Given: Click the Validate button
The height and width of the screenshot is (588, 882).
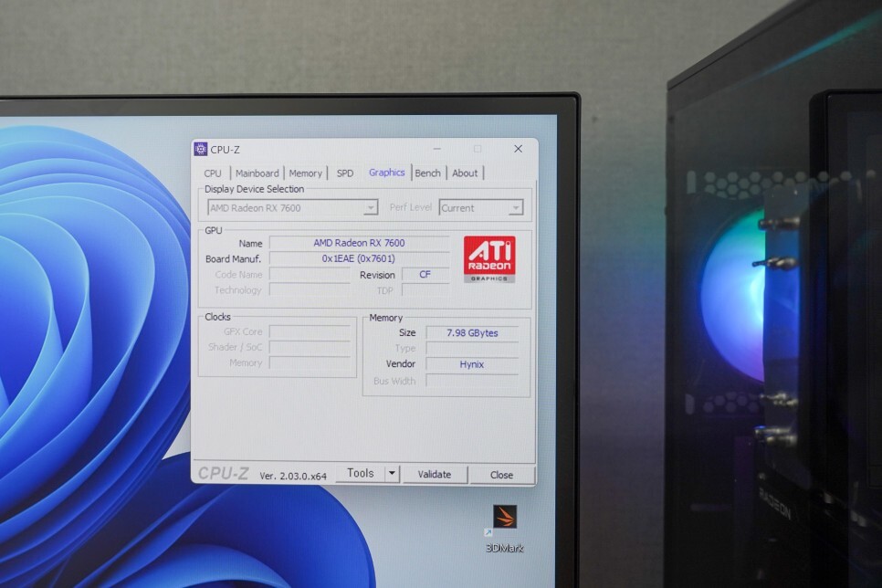Looking at the screenshot, I should click(435, 475).
